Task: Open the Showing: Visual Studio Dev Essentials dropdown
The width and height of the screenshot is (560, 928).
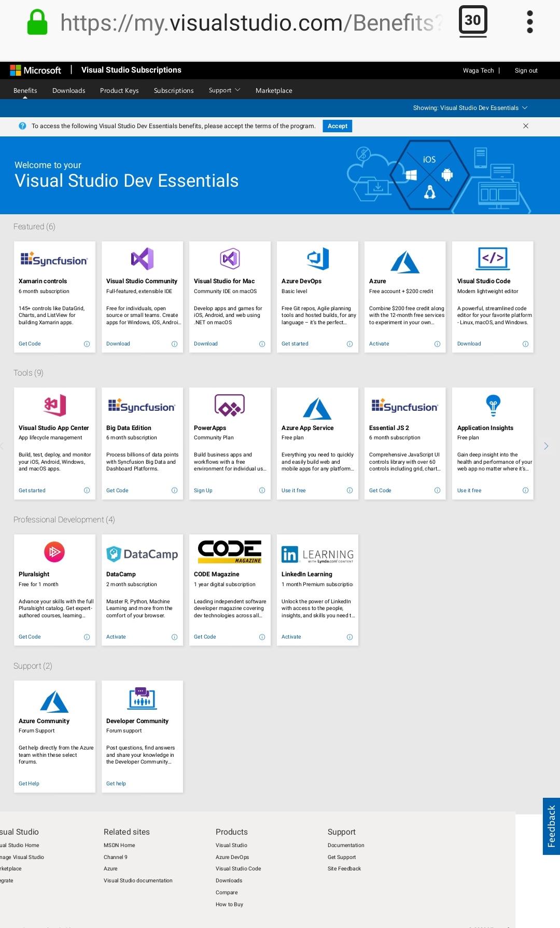Action: pyautogui.click(x=470, y=108)
